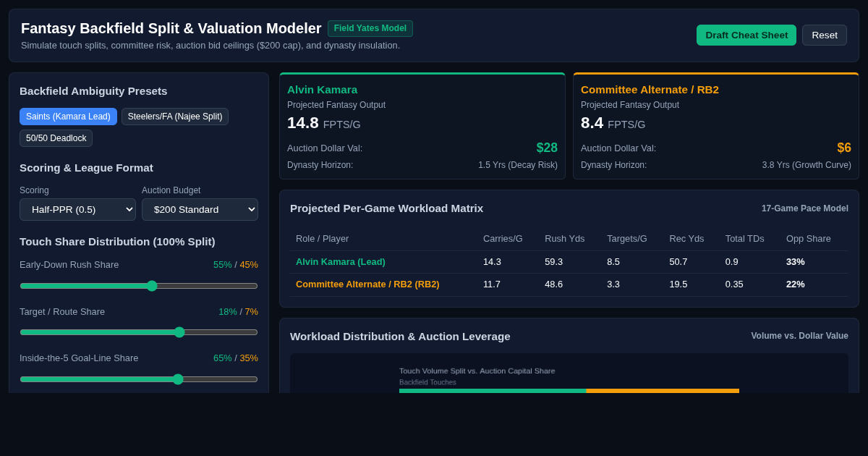Viewport: 868px width, 456px height.
Task: Click the Committee Alternate / RB2 card title
Action: 650,90
